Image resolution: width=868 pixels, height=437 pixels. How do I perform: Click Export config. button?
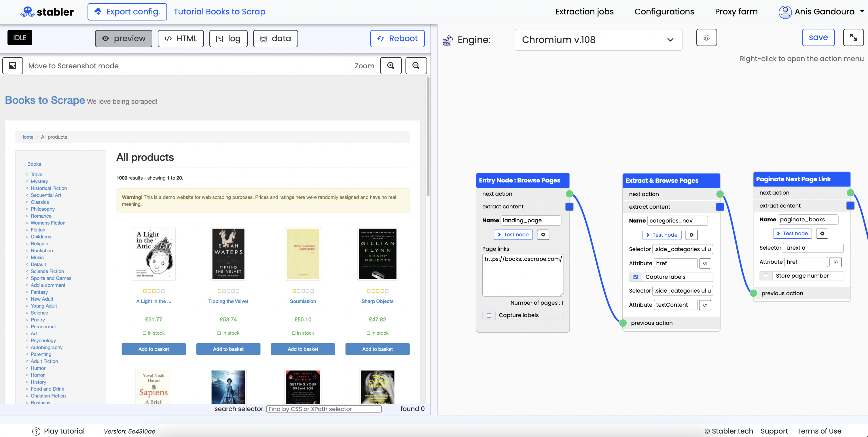coord(127,12)
